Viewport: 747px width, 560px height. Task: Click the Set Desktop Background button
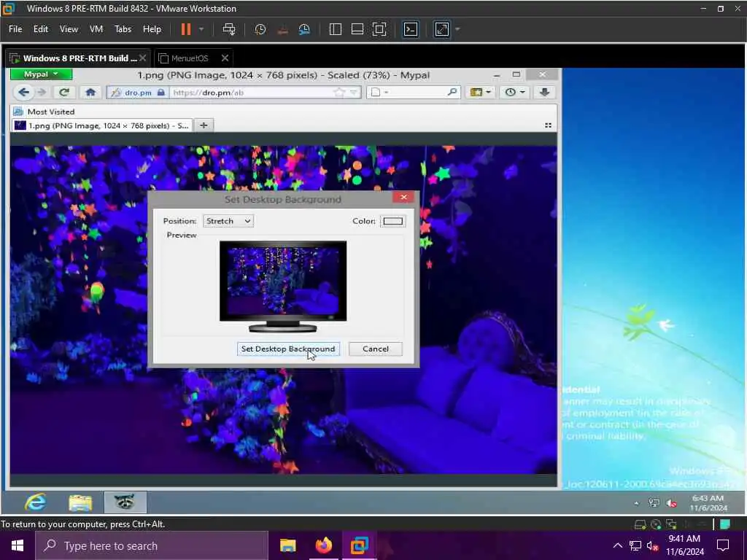pos(288,349)
